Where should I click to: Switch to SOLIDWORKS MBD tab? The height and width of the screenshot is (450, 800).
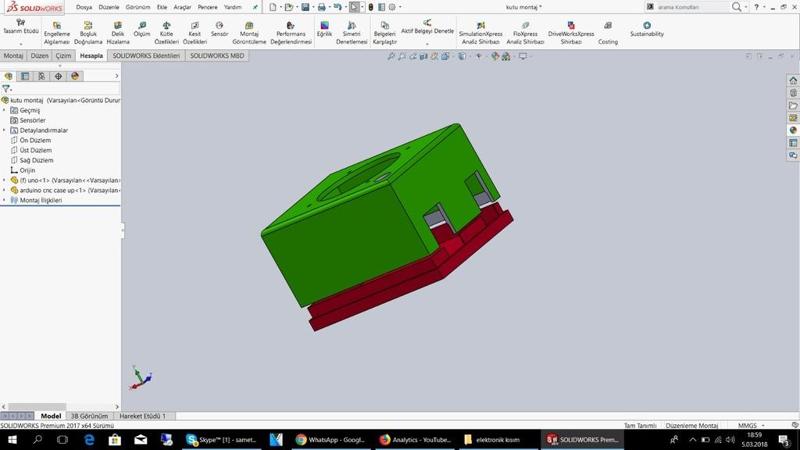[217, 56]
